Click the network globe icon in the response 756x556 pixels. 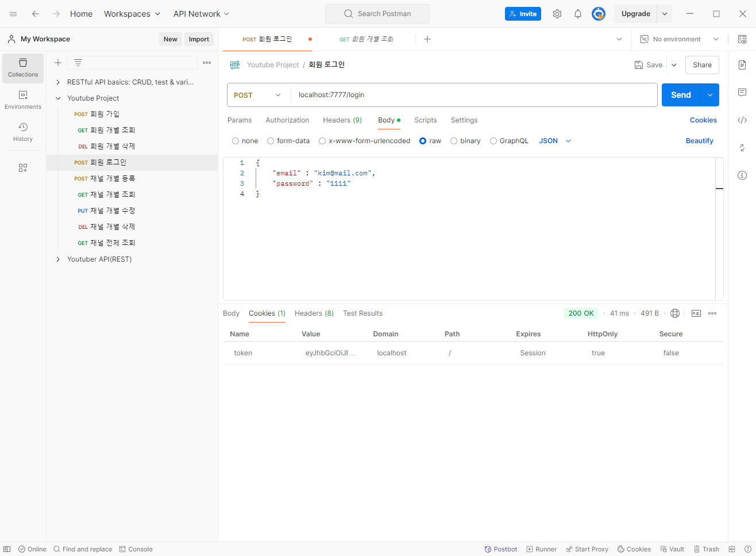(x=675, y=313)
